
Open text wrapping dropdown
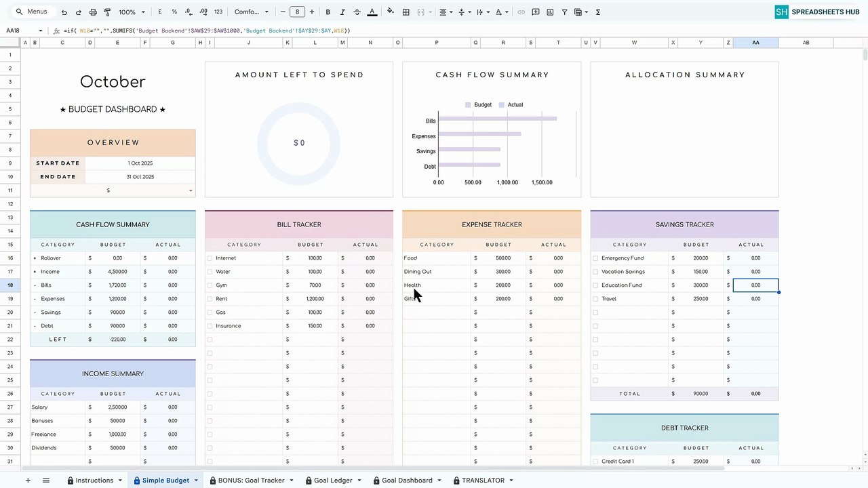482,12
